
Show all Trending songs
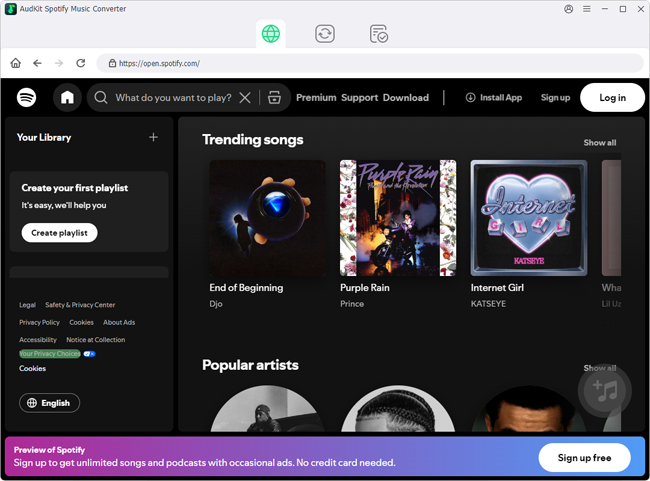[600, 143]
